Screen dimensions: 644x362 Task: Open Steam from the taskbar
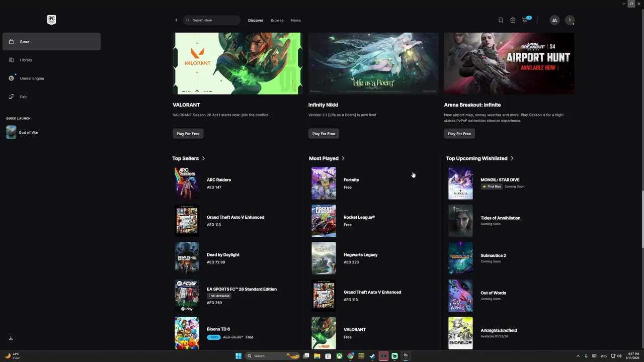(372, 356)
